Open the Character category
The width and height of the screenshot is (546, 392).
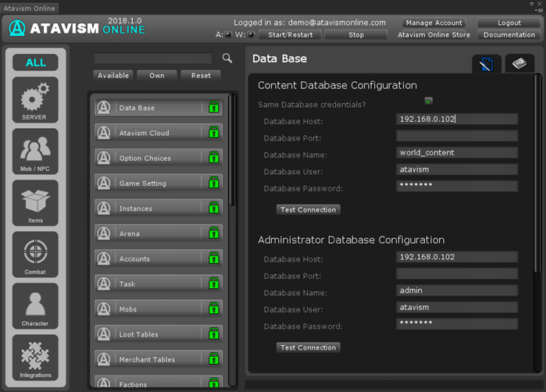pos(35,305)
